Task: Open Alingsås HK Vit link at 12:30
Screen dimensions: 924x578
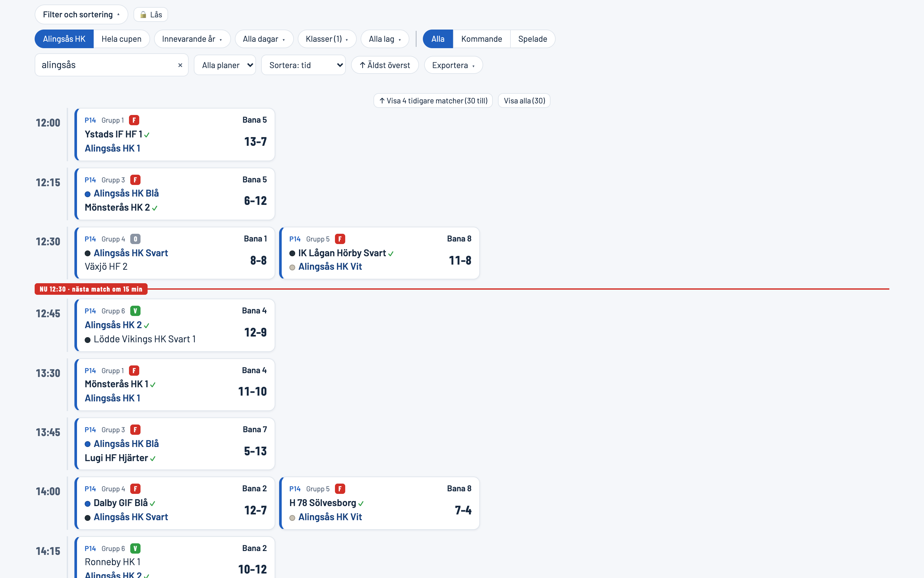Action: (330, 267)
